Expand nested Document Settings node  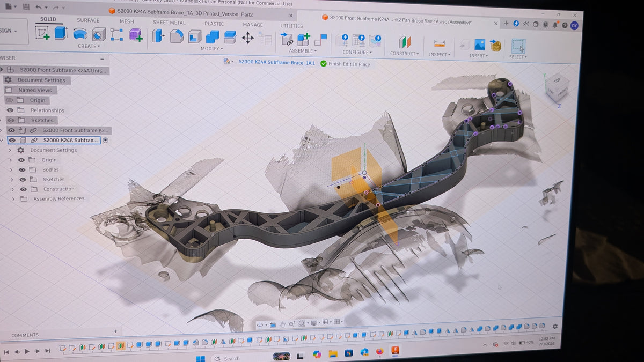10,150
